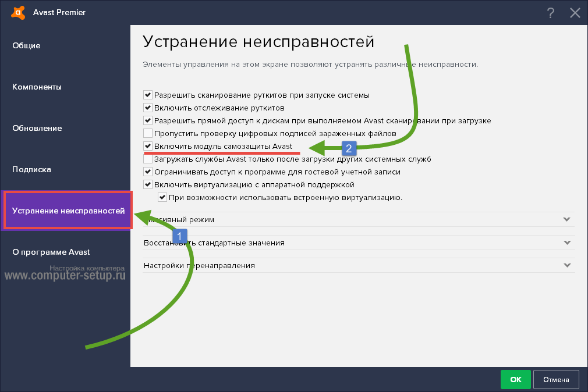This screenshot has width=588, height=392.
Task: Open О программе Avast page
Action: click(x=51, y=252)
